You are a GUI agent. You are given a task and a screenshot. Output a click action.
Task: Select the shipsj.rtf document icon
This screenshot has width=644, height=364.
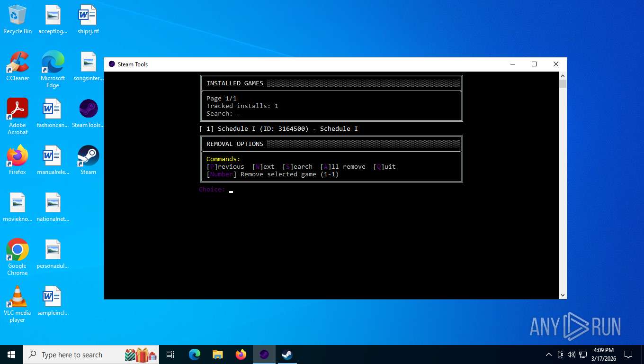pyautogui.click(x=88, y=19)
